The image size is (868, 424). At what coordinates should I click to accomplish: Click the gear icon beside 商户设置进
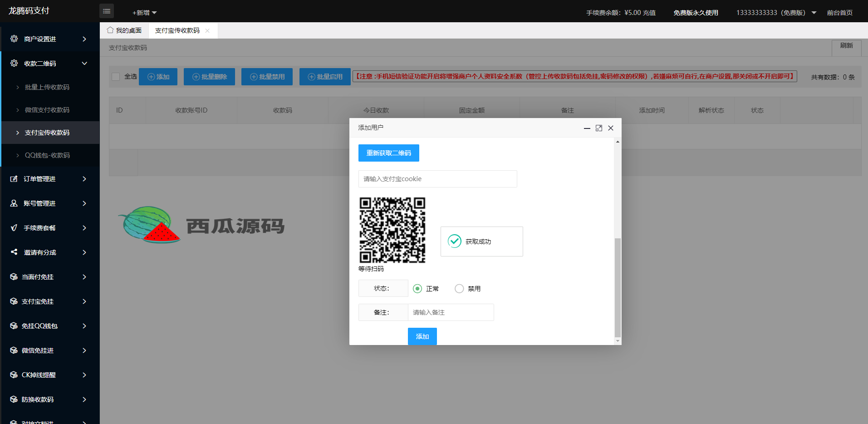tap(14, 39)
